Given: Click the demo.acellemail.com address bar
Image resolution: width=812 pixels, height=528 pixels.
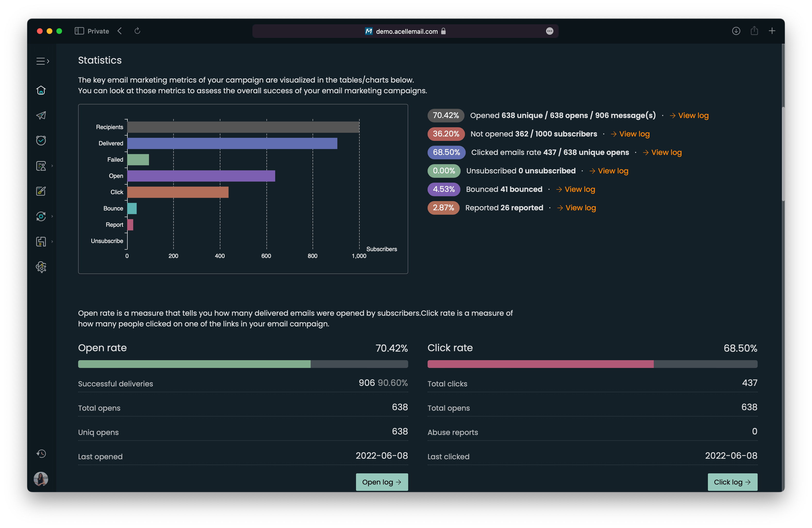Looking at the screenshot, I should pos(405,31).
